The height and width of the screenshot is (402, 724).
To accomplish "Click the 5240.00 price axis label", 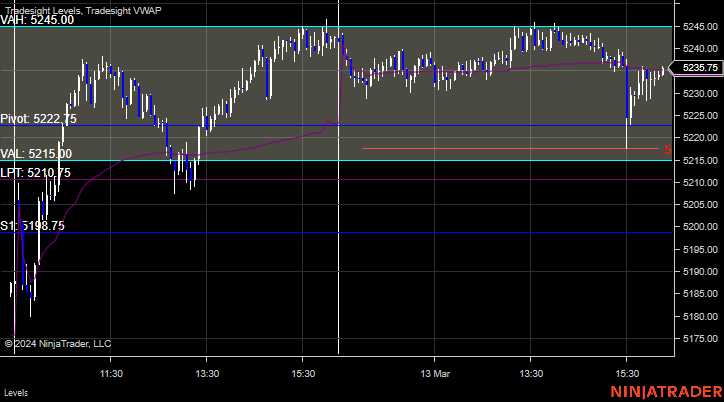I will pos(700,48).
